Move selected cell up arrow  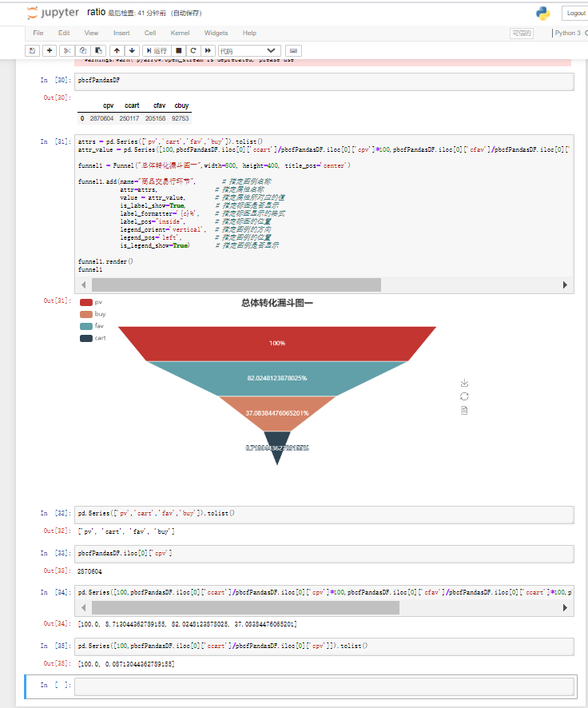click(x=117, y=50)
